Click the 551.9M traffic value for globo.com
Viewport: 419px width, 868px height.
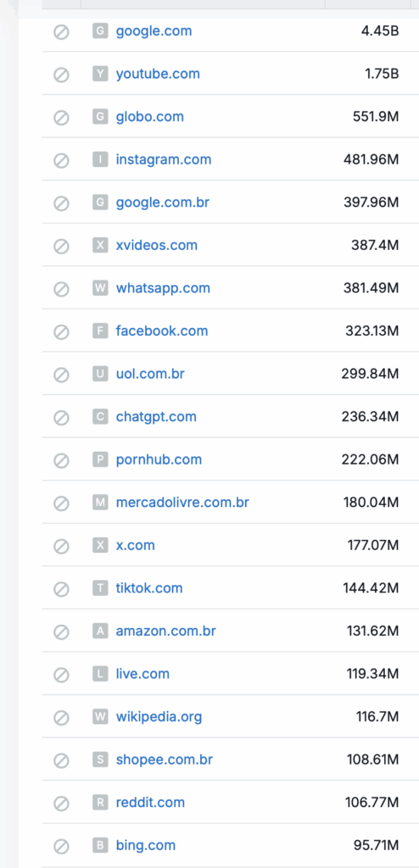(376, 117)
